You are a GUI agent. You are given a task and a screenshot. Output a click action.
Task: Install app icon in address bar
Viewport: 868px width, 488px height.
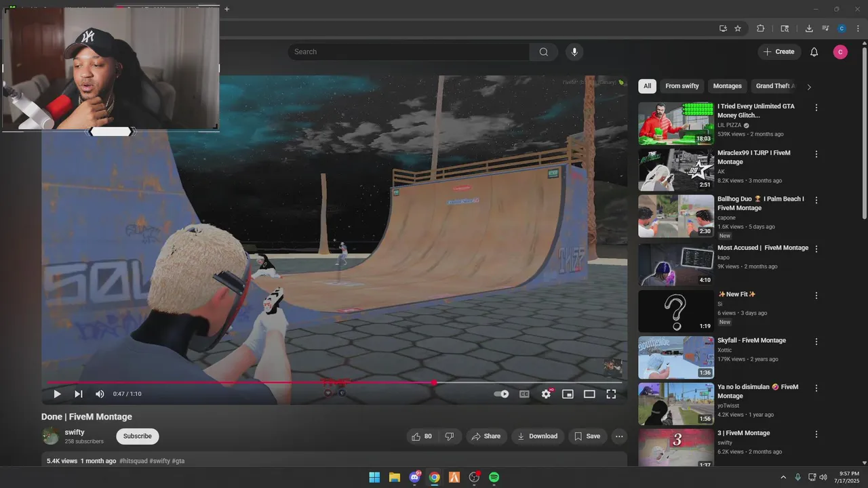tap(723, 28)
